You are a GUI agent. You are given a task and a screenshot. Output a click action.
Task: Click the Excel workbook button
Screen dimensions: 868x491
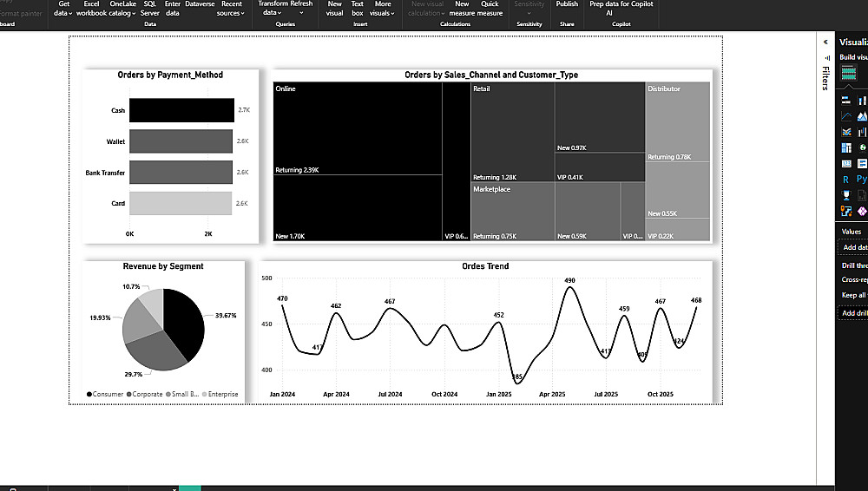(x=91, y=9)
